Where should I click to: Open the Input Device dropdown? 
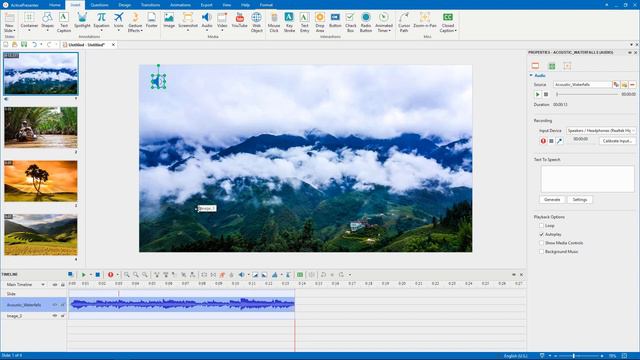point(601,131)
